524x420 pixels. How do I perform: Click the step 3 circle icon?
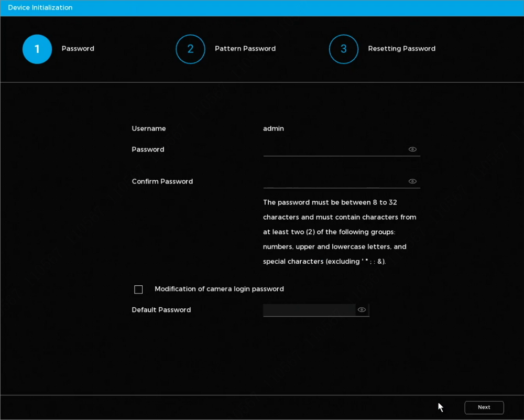point(343,49)
